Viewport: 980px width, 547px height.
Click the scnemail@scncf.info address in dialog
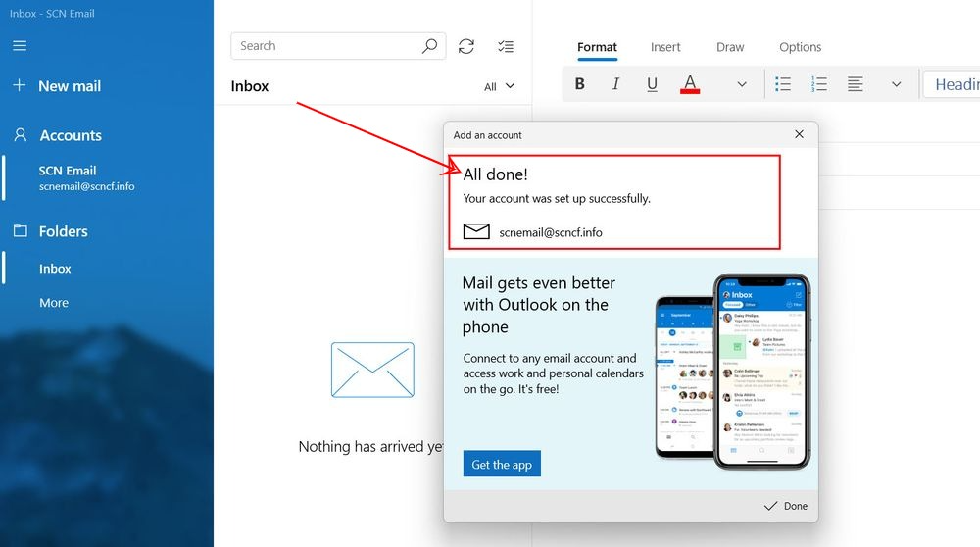point(551,232)
